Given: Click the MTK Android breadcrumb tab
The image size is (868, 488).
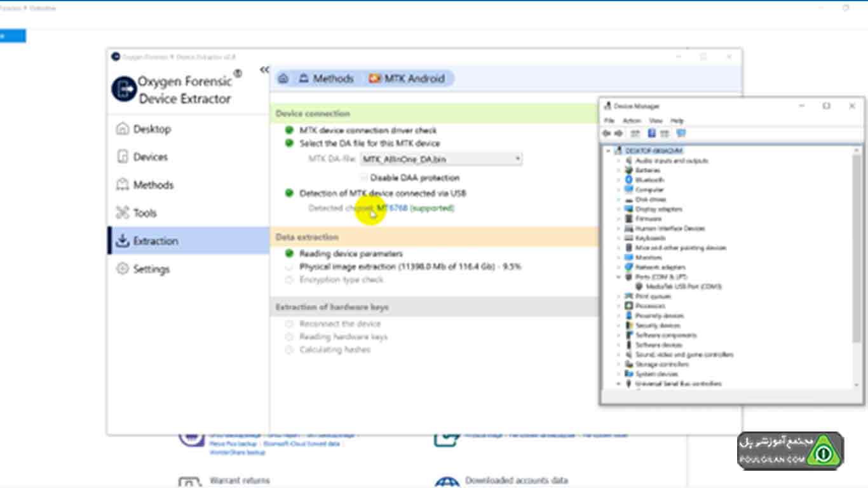Looking at the screenshot, I should coord(407,79).
